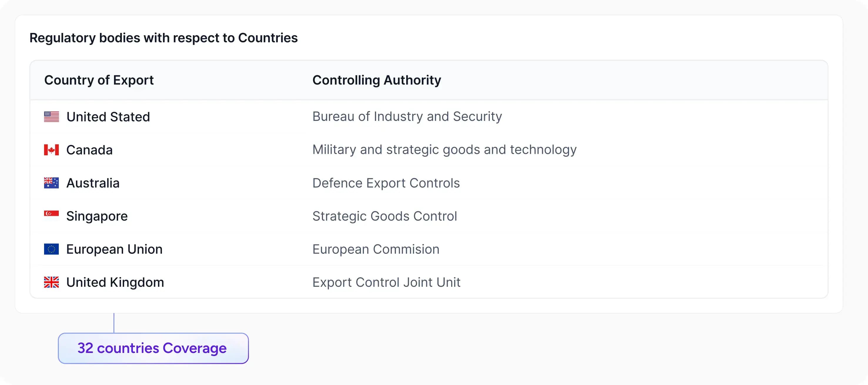Screen dimensions: 868x385
Task: Click the United Stated country name
Action: [108, 117]
